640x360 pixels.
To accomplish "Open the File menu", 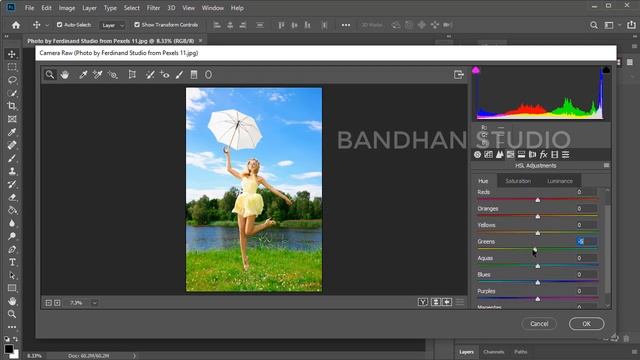I will point(29,8).
